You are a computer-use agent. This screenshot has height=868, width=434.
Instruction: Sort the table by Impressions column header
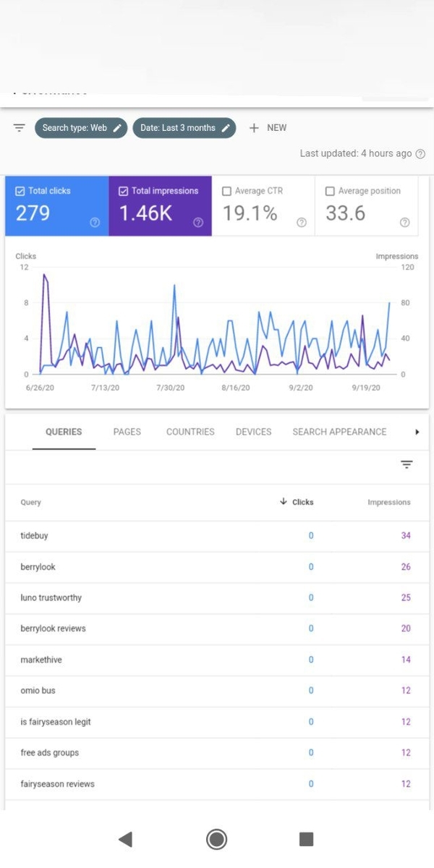click(x=389, y=502)
